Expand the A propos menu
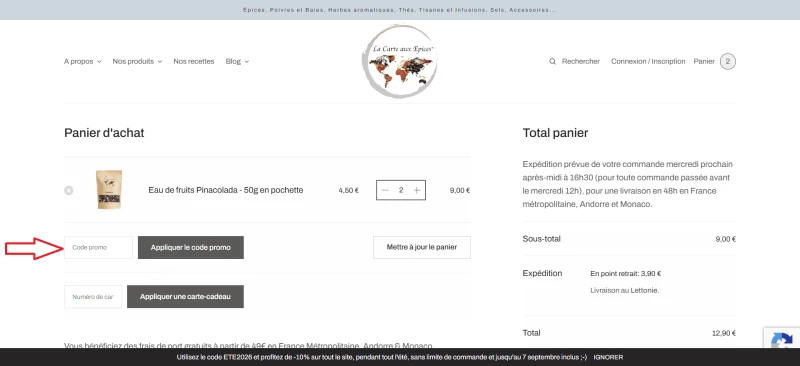Screen dimensions: 800x366 click(83, 61)
